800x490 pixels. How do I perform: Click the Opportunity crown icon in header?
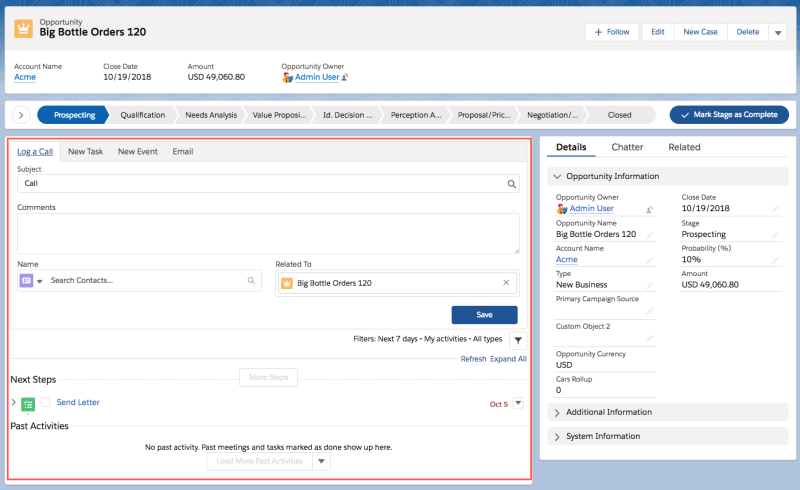coord(23,29)
